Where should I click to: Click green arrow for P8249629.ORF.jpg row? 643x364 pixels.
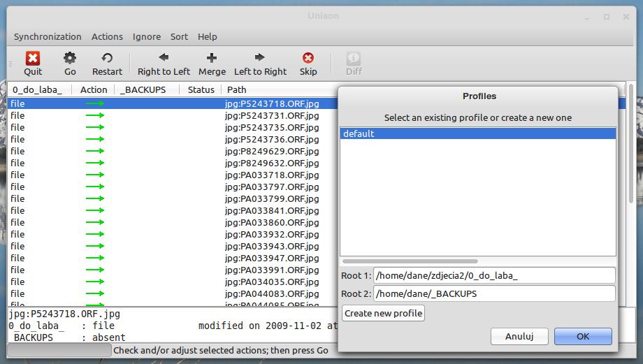click(95, 151)
